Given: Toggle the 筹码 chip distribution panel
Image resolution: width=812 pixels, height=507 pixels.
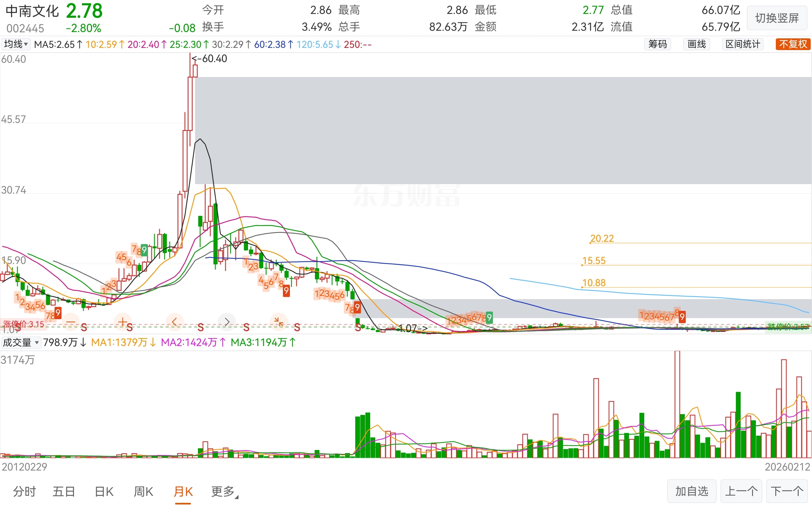Looking at the screenshot, I should click(657, 44).
